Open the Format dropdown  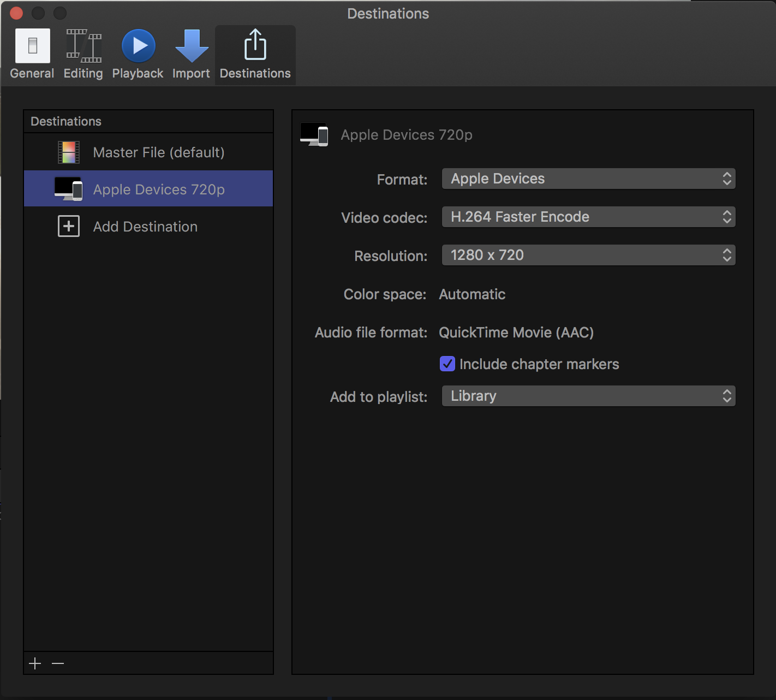coord(589,179)
